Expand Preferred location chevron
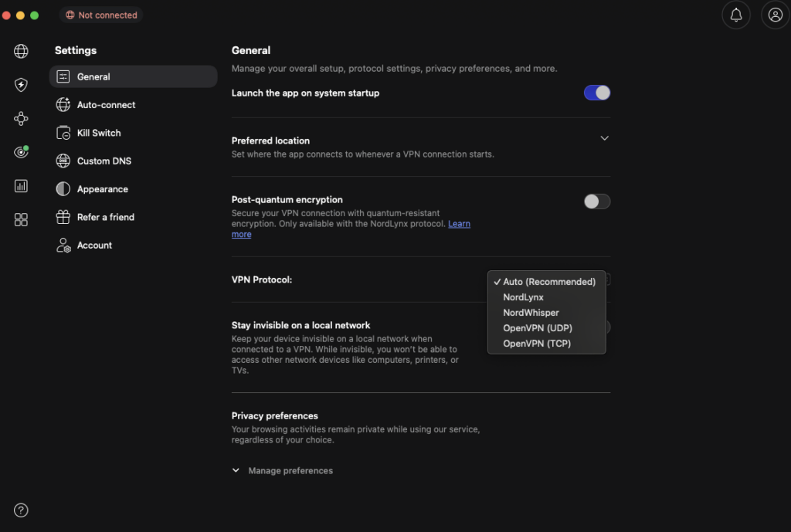Image resolution: width=791 pixels, height=532 pixels. coord(604,138)
